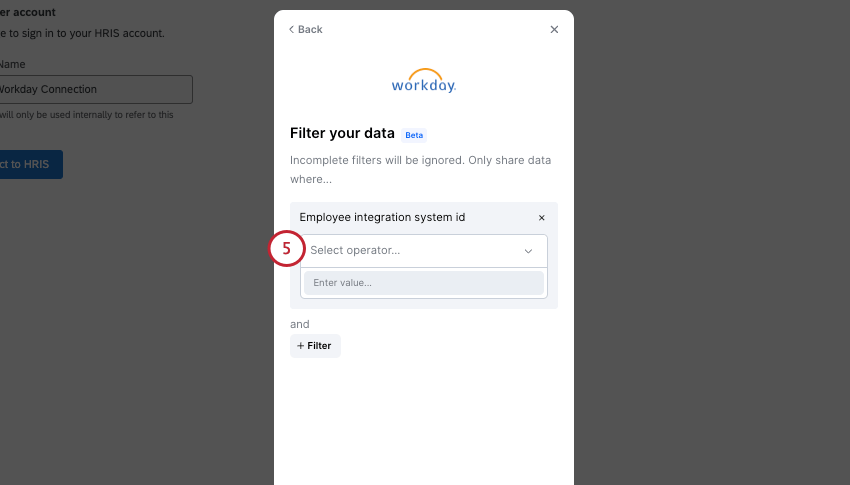Click the Employee integration system id label
Image resolution: width=850 pixels, height=485 pixels.
382,217
